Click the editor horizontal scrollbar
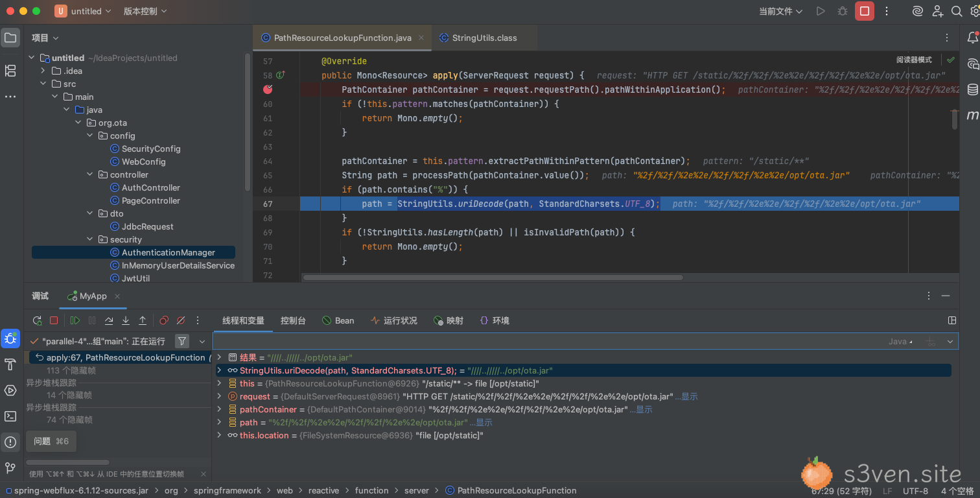 pos(493,278)
